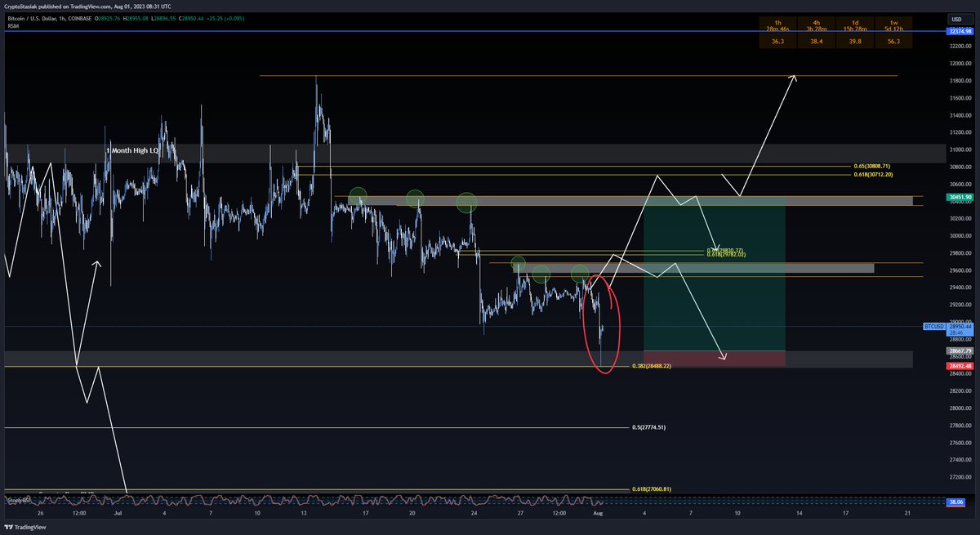Click the Jul date label on time axis
Image resolution: width=980 pixels, height=535 pixels.
(x=118, y=514)
